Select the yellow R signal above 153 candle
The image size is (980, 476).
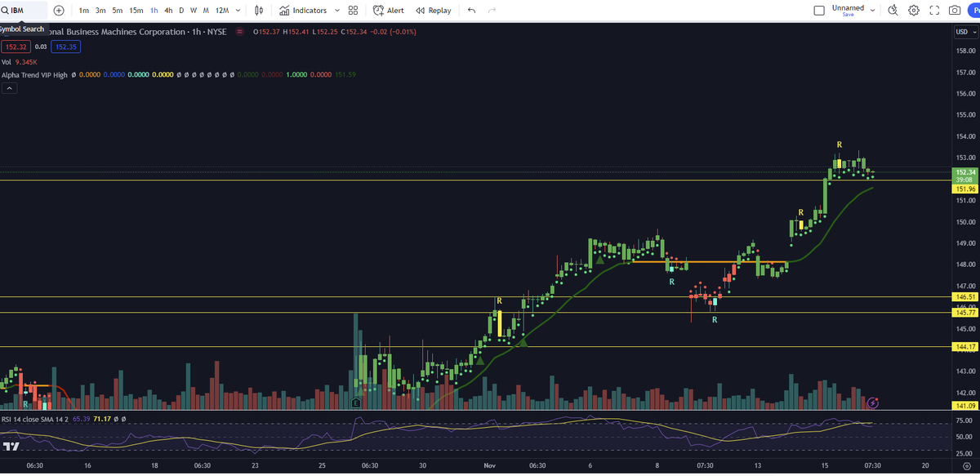point(839,145)
